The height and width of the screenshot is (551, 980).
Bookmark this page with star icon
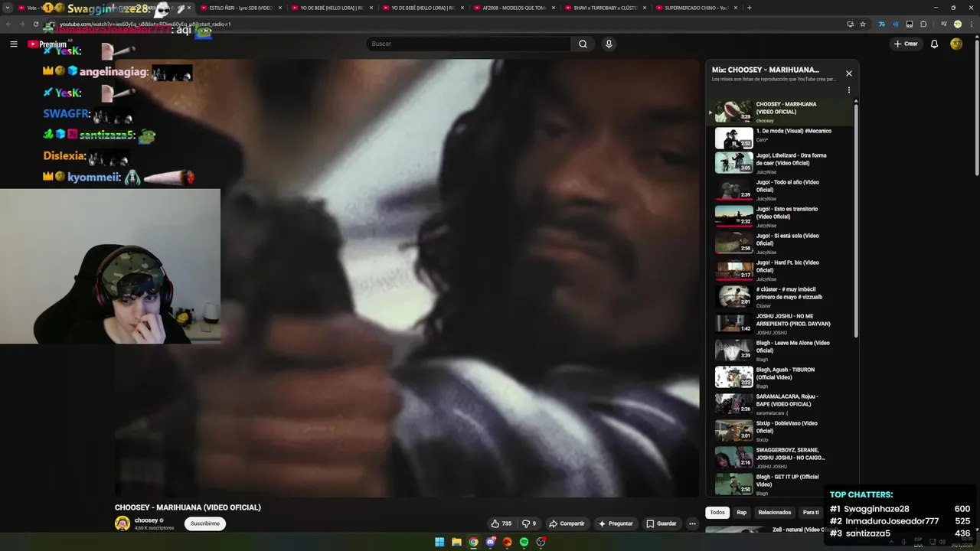pyautogui.click(x=863, y=24)
